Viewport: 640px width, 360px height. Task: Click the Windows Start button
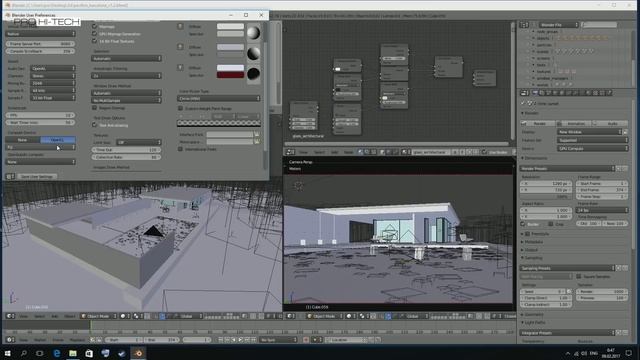(x=7, y=353)
